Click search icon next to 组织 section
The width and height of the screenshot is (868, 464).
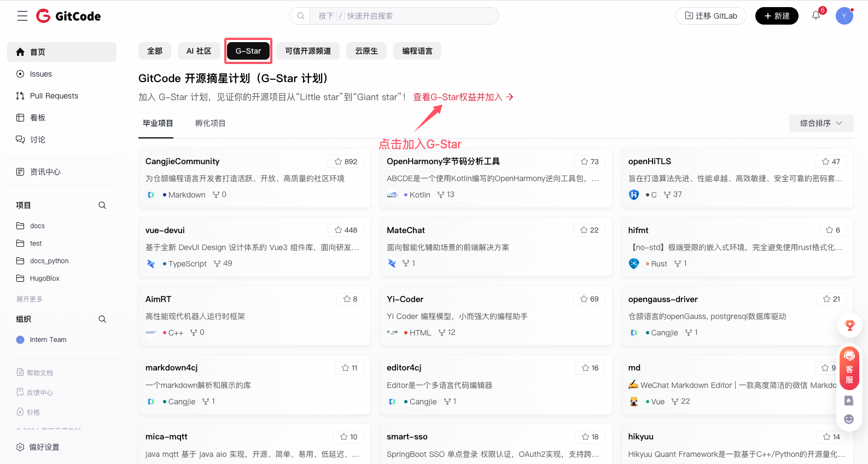102,319
